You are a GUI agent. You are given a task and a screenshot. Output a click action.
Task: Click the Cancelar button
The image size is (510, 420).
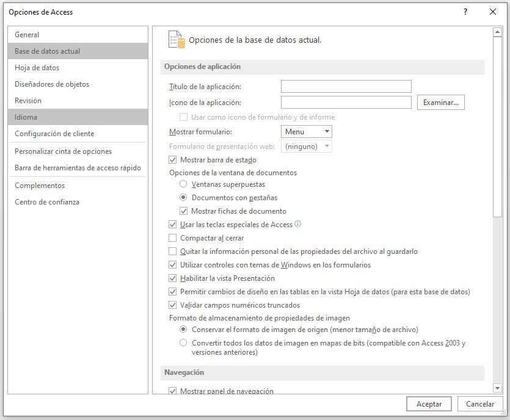click(479, 404)
